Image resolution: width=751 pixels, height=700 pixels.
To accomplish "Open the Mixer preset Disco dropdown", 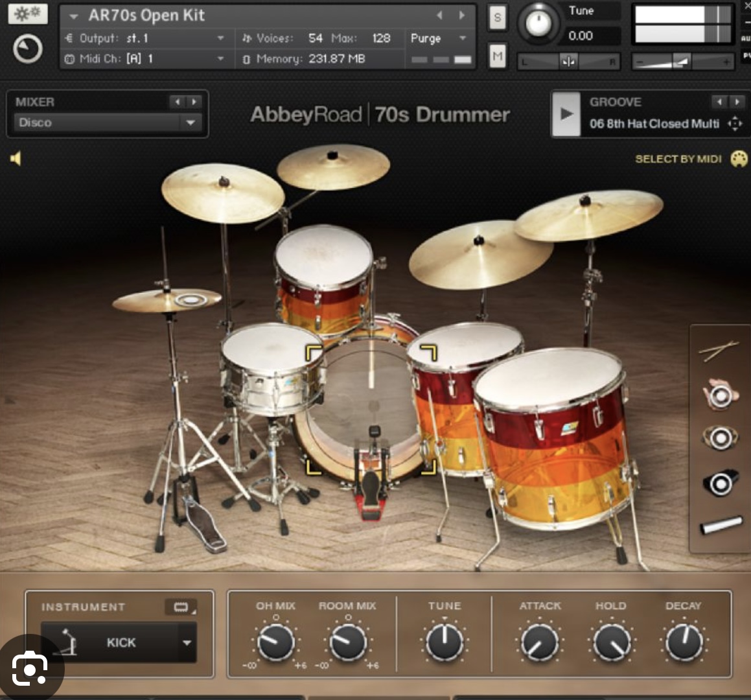I will point(108,122).
